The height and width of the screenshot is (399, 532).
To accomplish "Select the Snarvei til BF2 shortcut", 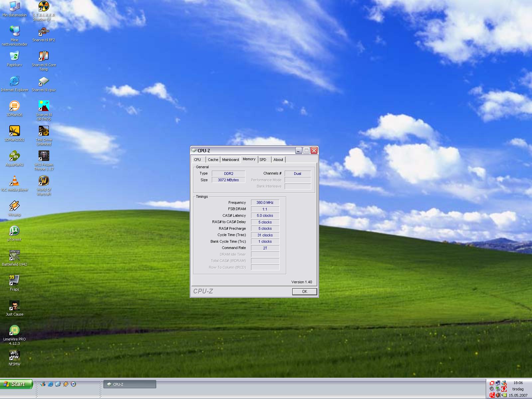I will (x=44, y=34).
